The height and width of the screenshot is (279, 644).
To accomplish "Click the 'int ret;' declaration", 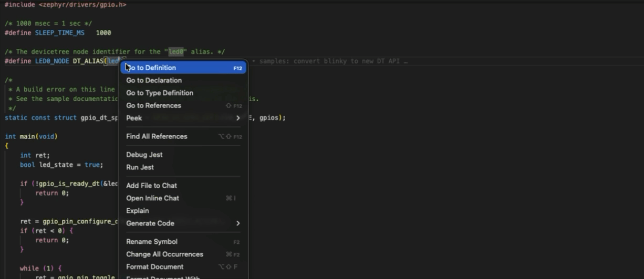I will tap(35, 155).
